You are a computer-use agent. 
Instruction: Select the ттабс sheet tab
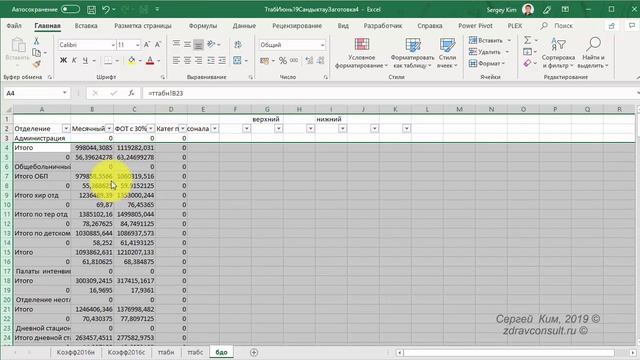tap(195, 352)
